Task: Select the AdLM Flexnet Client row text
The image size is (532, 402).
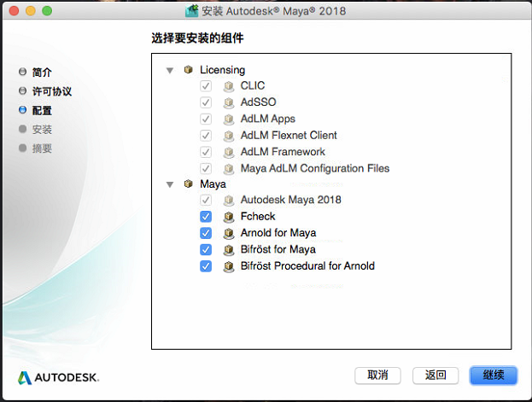Action: [x=289, y=136]
